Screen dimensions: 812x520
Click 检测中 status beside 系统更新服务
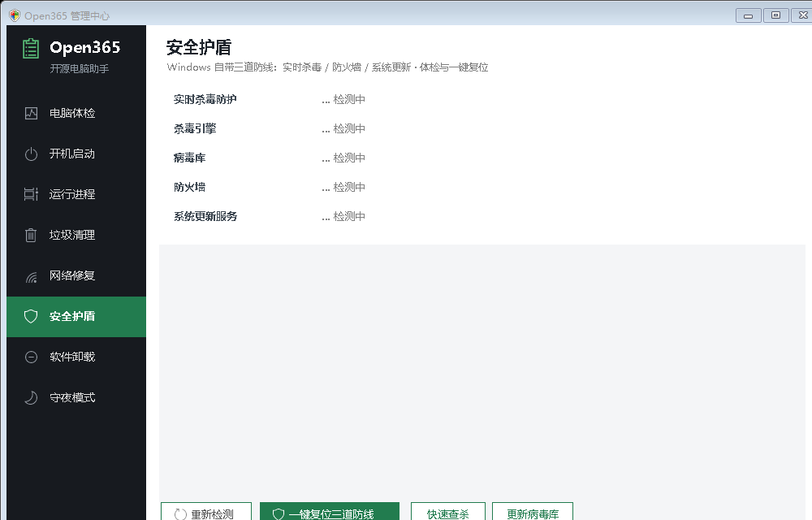[x=343, y=216]
